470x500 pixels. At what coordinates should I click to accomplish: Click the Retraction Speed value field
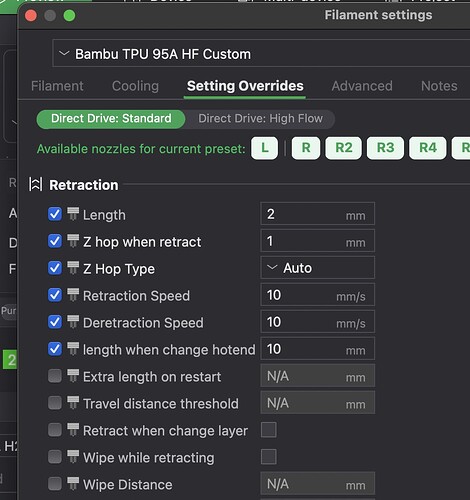[317, 295]
